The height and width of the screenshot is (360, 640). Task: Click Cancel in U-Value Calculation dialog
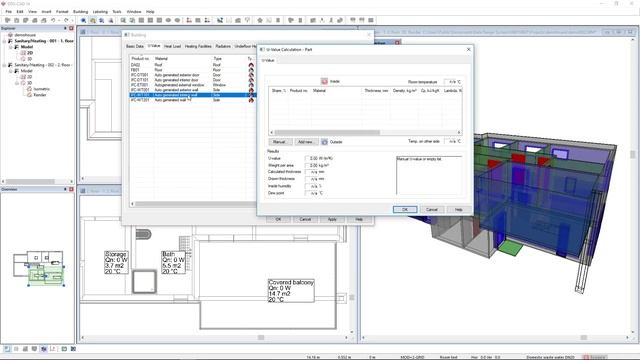click(x=432, y=209)
